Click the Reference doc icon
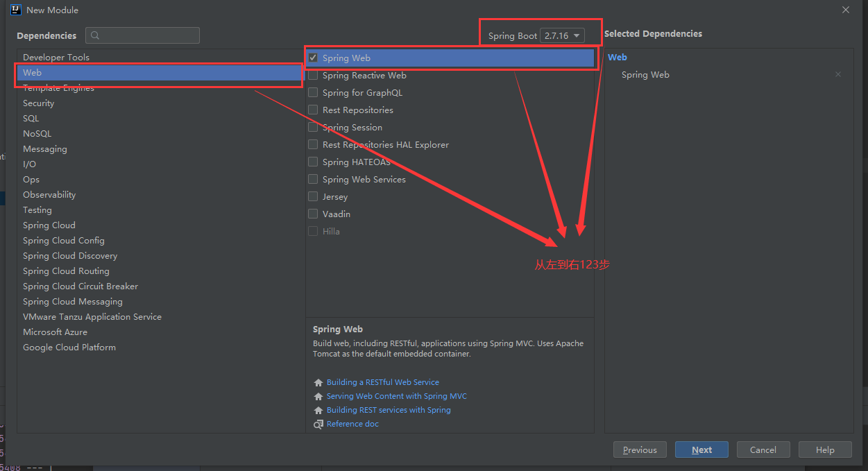This screenshot has height=471, width=868. point(318,425)
